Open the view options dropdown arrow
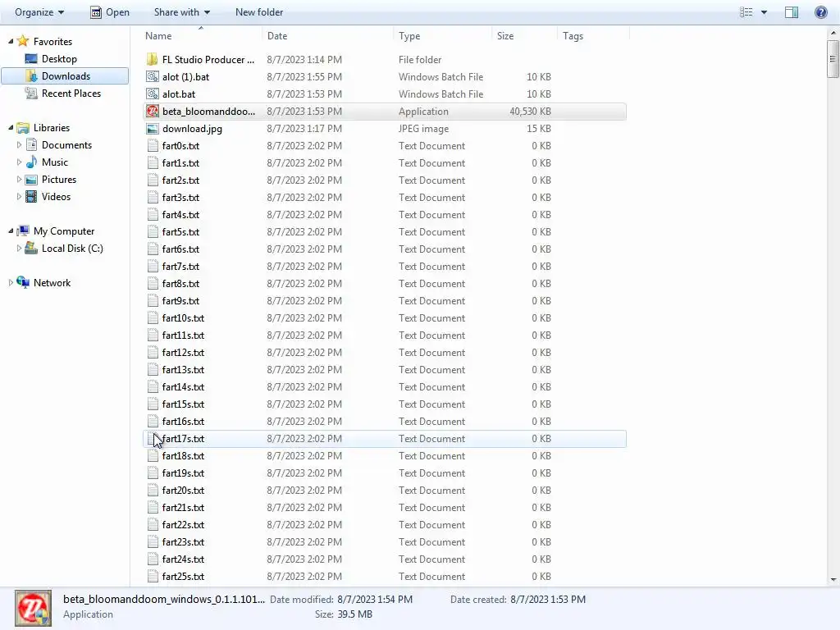 tap(764, 12)
